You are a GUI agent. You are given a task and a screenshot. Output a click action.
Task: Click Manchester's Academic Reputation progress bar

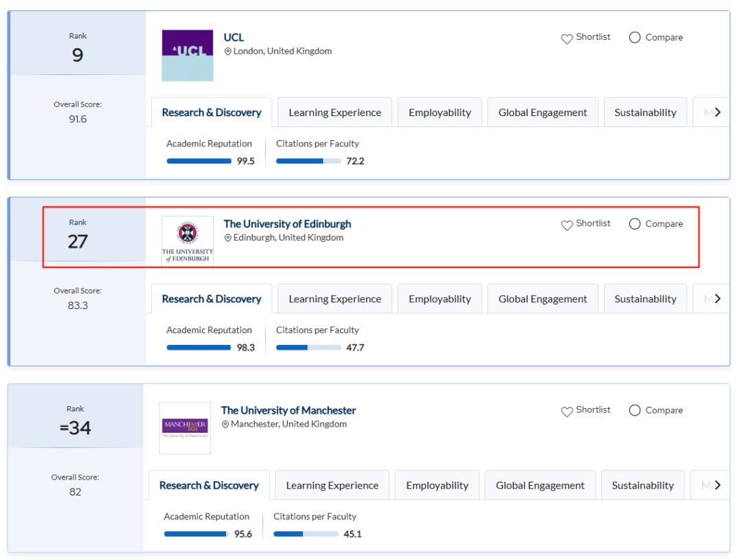pos(196,535)
